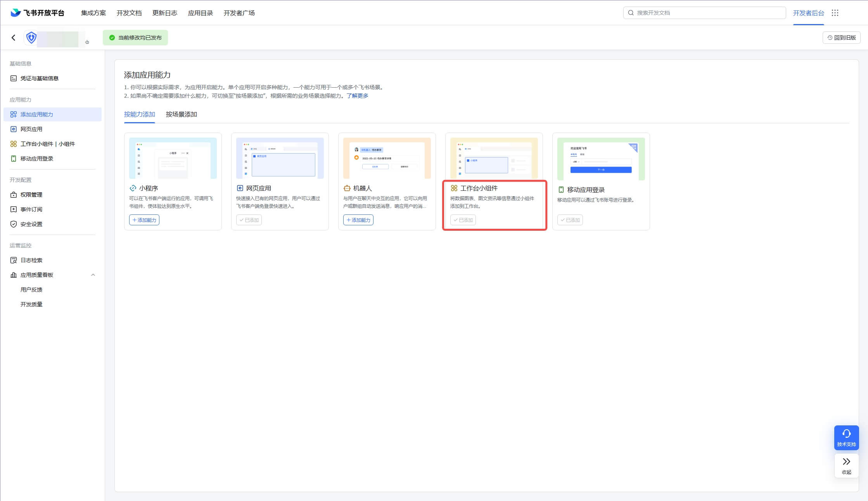The width and height of the screenshot is (868, 501).
Task: Click the 日志检索 sidebar icon
Action: pos(14,260)
